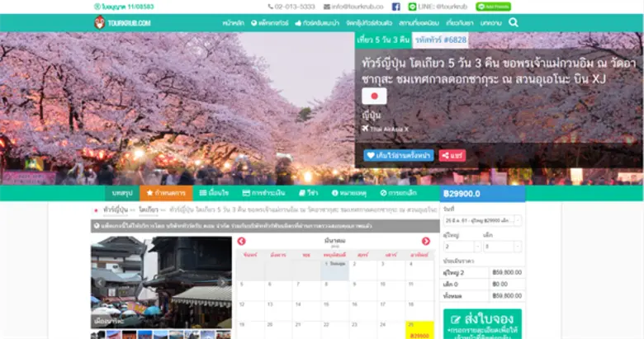The height and width of the screenshot is (339, 644).
Task: Click the TOURKRUB.COM logo
Action: tap(122, 23)
